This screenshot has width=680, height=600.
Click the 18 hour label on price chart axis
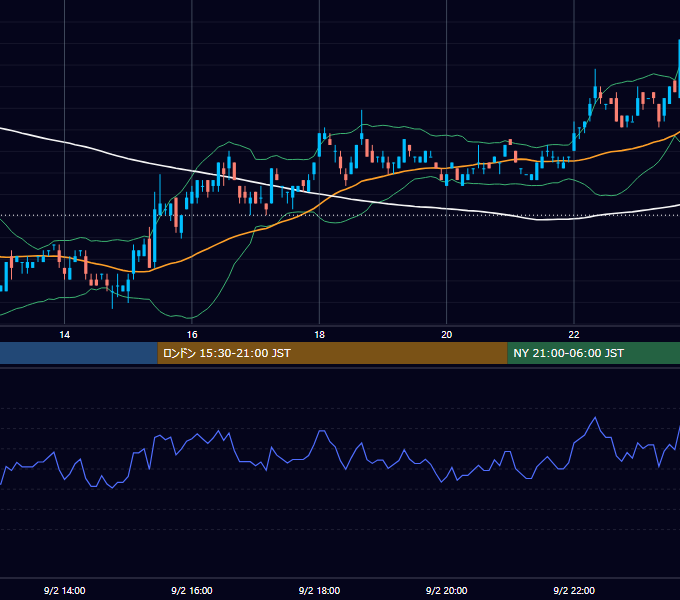319,335
